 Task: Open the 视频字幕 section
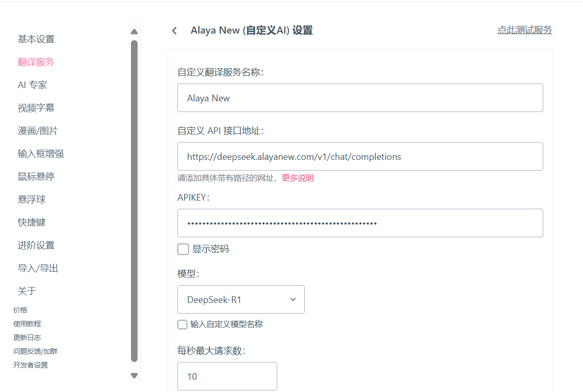(x=36, y=108)
